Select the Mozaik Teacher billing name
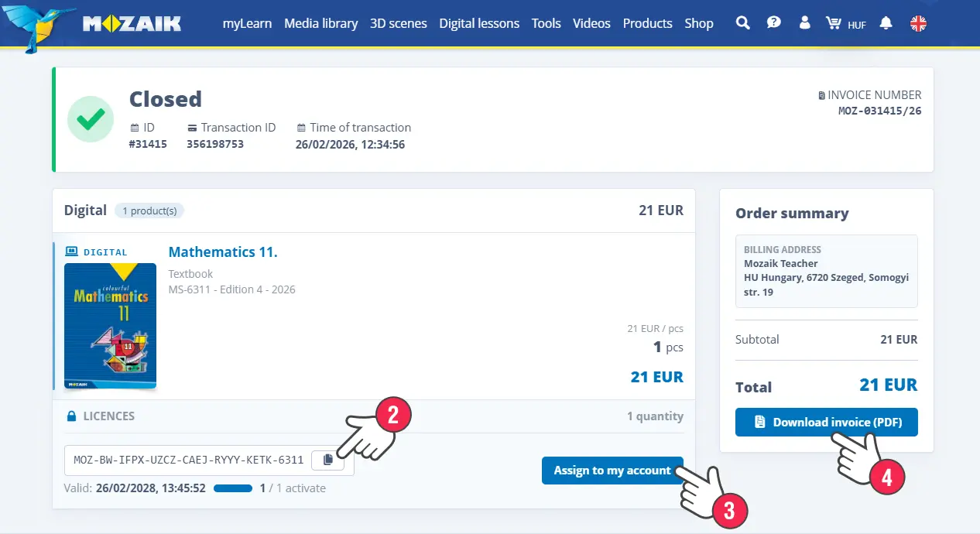This screenshot has height=534, width=980. pyautogui.click(x=781, y=264)
